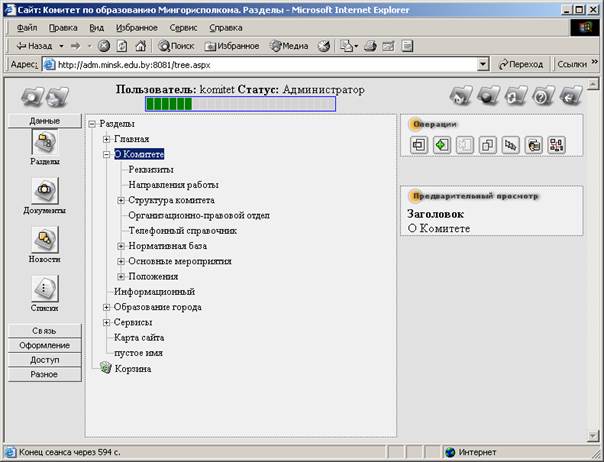Click the page scrollbar up arrow

pos(593,83)
